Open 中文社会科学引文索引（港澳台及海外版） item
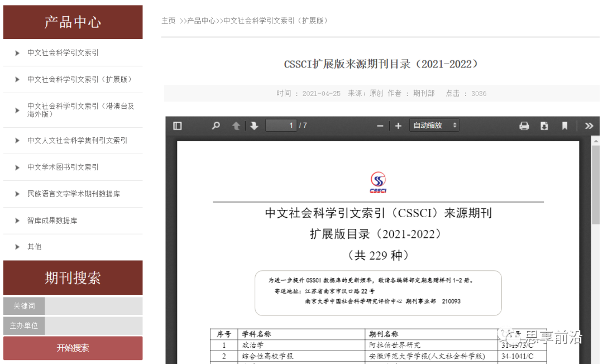The height and width of the screenshot is (364, 603). [x=81, y=110]
